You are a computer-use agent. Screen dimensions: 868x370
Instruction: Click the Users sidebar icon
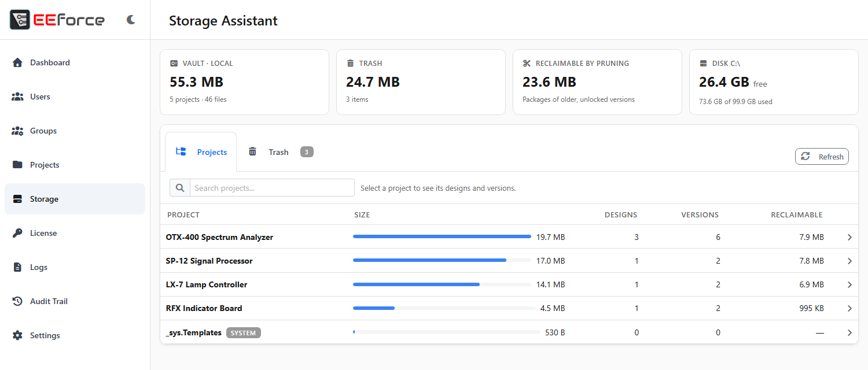pos(17,97)
